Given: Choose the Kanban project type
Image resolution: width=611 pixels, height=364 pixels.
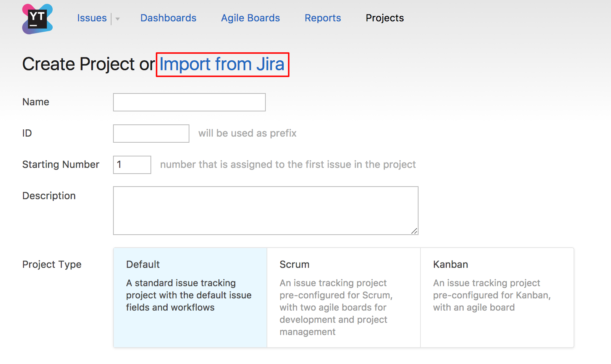Looking at the screenshot, I should (497, 298).
